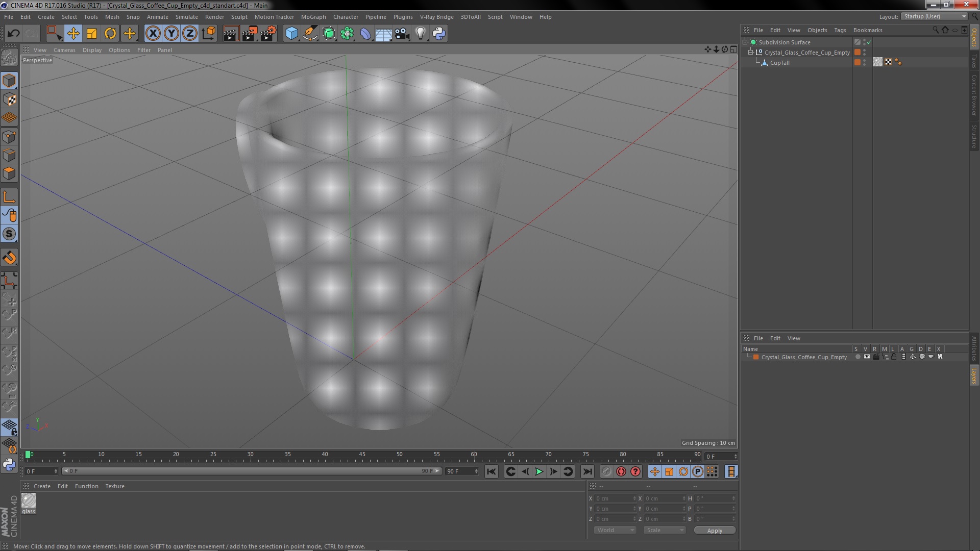Viewport: 980px width, 551px height.
Task: Select the Live Selection tool
Action: pyautogui.click(x=54, y=34)
